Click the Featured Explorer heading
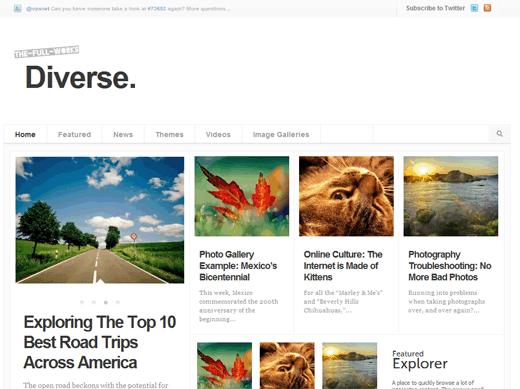Viewport: 520px width, 389px height. click(420, 360)
